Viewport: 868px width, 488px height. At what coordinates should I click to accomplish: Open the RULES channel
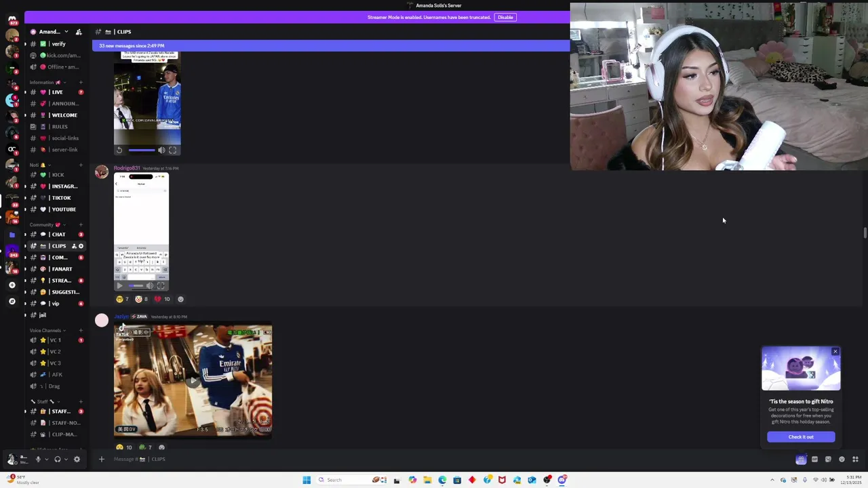[x=56, y=127]
